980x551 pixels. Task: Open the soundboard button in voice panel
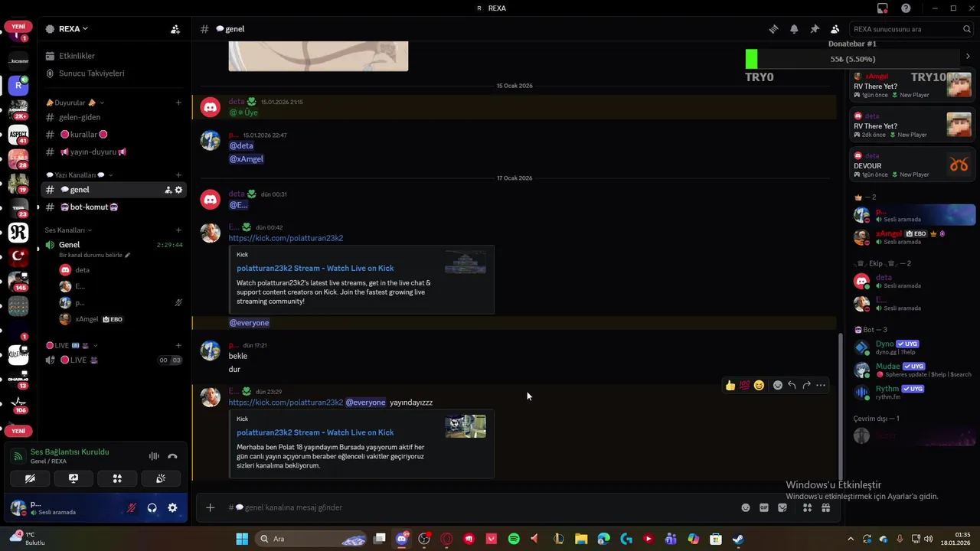coord(161,478)
